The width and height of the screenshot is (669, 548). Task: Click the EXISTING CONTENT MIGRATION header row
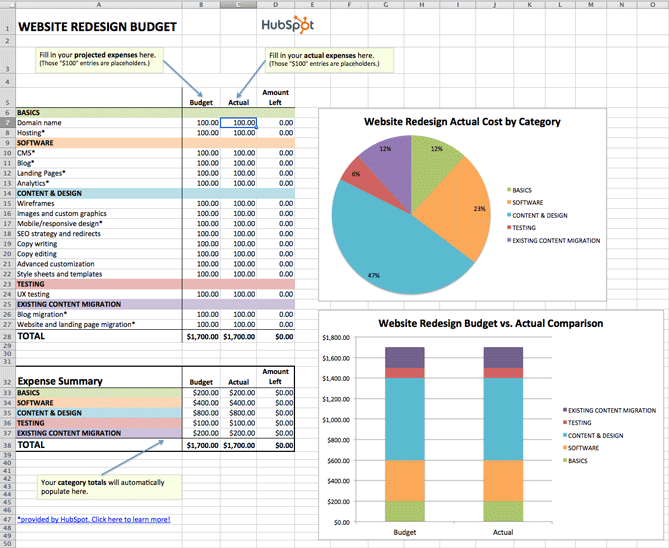155,304
